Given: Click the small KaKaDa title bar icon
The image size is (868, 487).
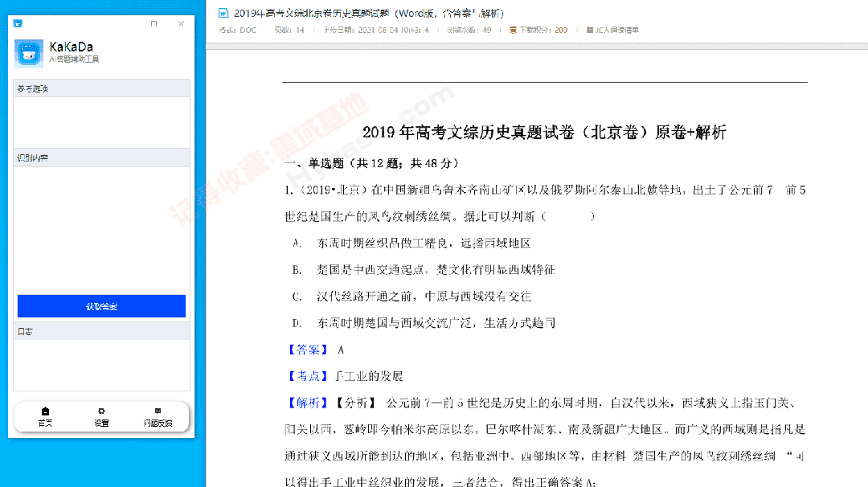Looking at the screenshot, I should (x=18, y=23).
